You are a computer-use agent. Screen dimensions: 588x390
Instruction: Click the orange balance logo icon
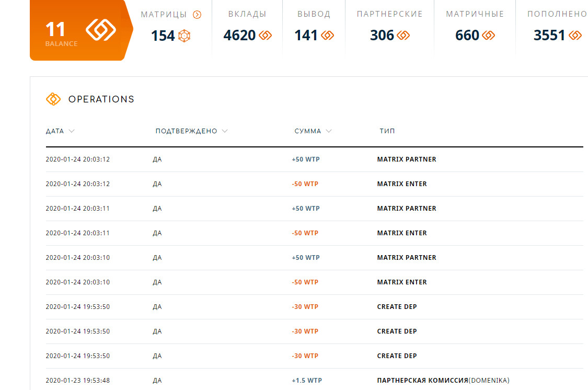(101, 30)
